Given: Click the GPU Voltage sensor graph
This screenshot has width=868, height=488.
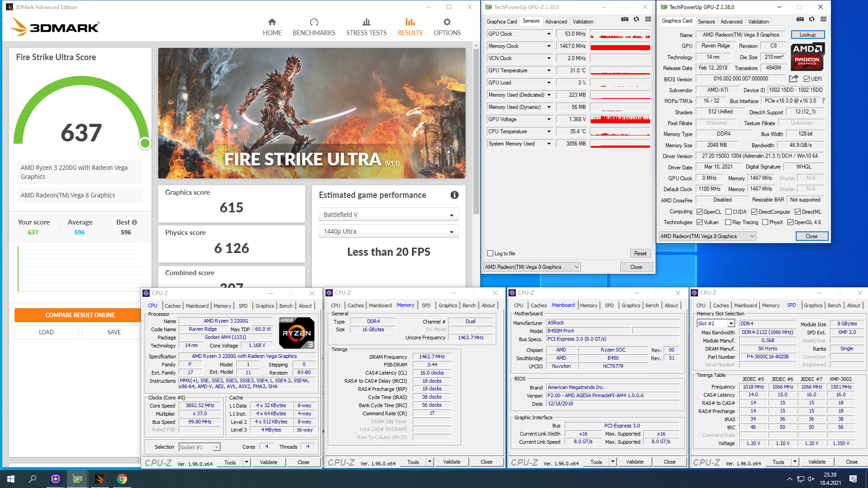Looking at the screenshot, I should (x=620, y=119).
